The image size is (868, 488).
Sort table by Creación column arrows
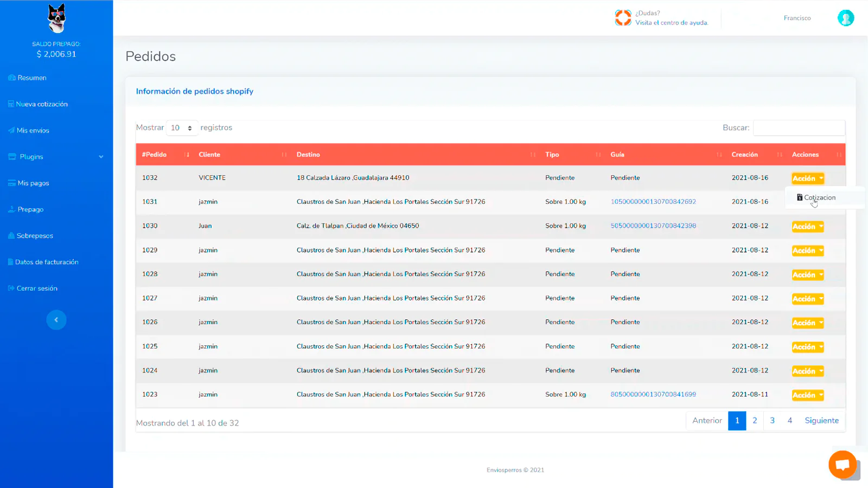pos(780,155)
